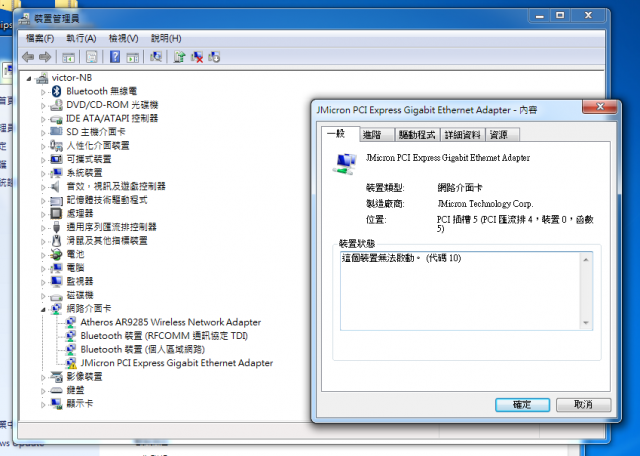Select the 記憶體技術驅動程式 tree item

(x=107, y=200)
